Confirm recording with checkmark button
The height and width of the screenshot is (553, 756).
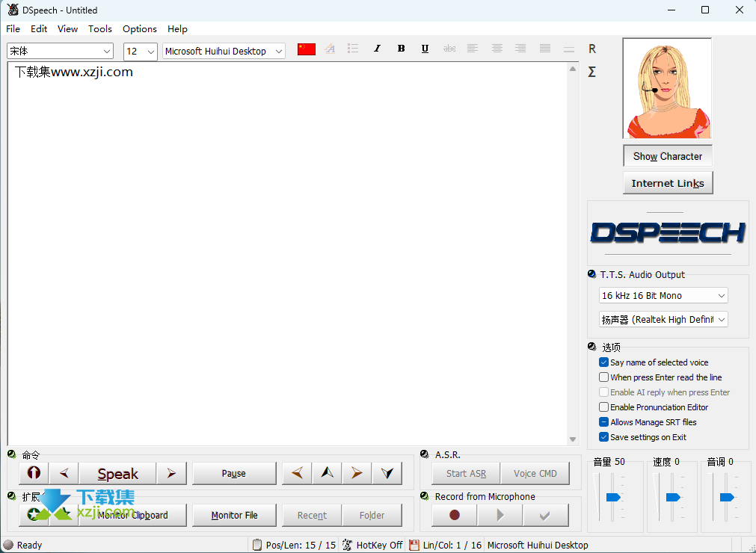click(545, 515)
